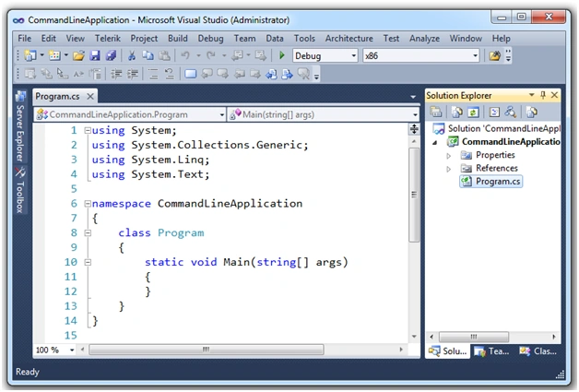Screen dimensions: 579x392
Task: Open the Architecture menu
Action: click(349, 39)
